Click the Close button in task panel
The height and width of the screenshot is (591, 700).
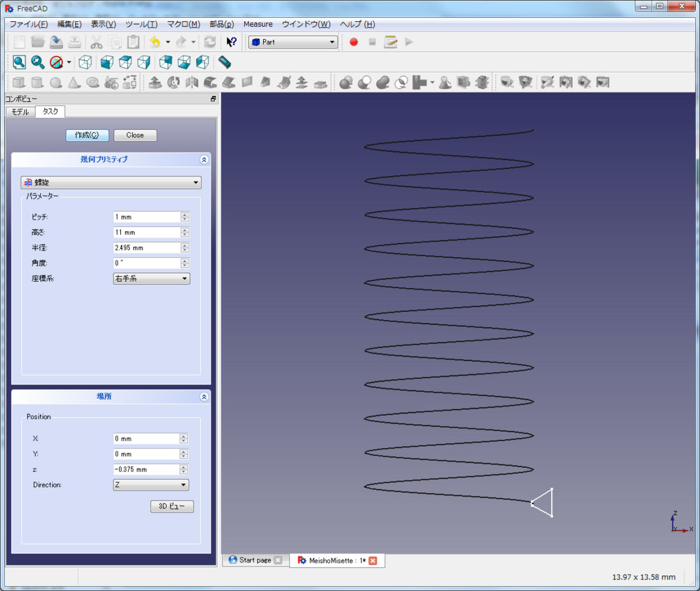coord(135,135)
